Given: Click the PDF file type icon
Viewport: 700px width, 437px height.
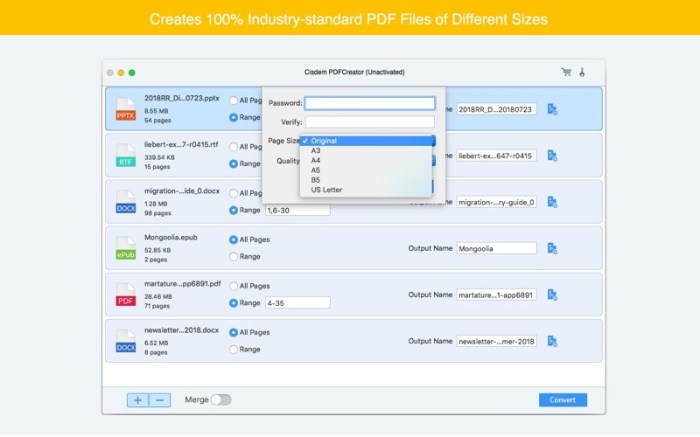Looking at the screenshot, I should (125, 295).
